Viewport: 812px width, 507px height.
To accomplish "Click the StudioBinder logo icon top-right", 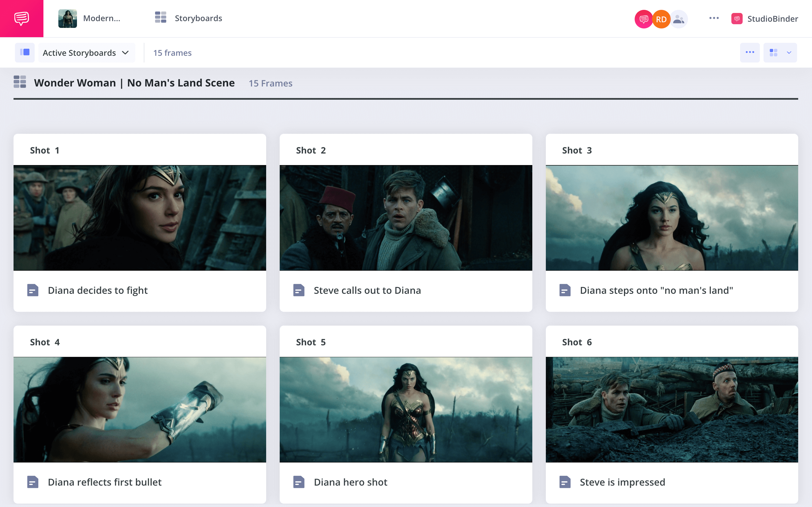I will [736, 18].
